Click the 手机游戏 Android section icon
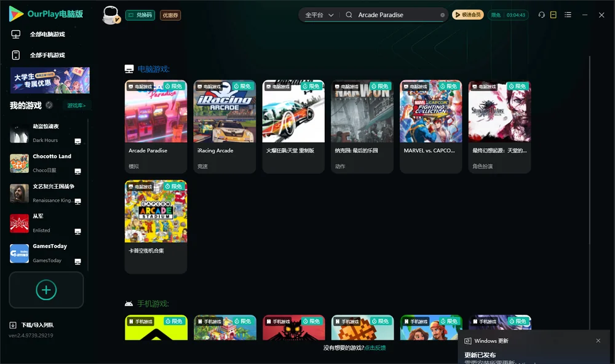Image resolution: width=615 pixels, height=364 pixels. 129,304
